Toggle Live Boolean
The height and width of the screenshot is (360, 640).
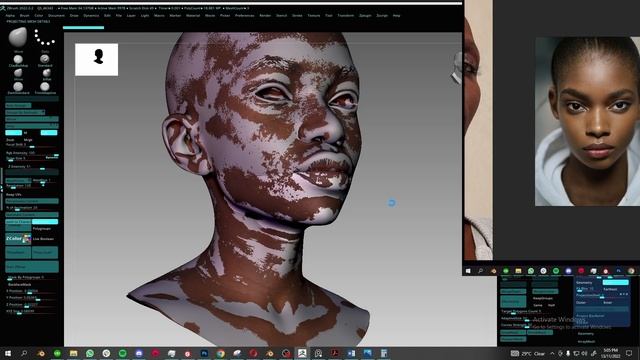coord(43,239)
